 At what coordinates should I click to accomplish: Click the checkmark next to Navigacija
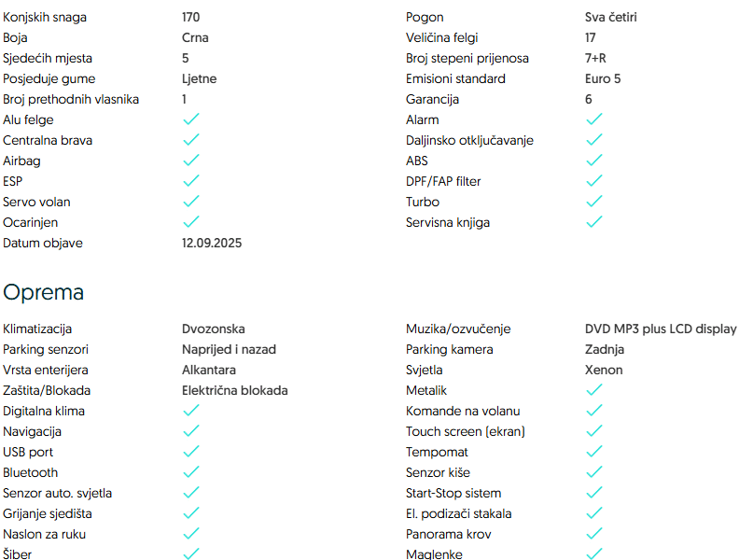191,431
